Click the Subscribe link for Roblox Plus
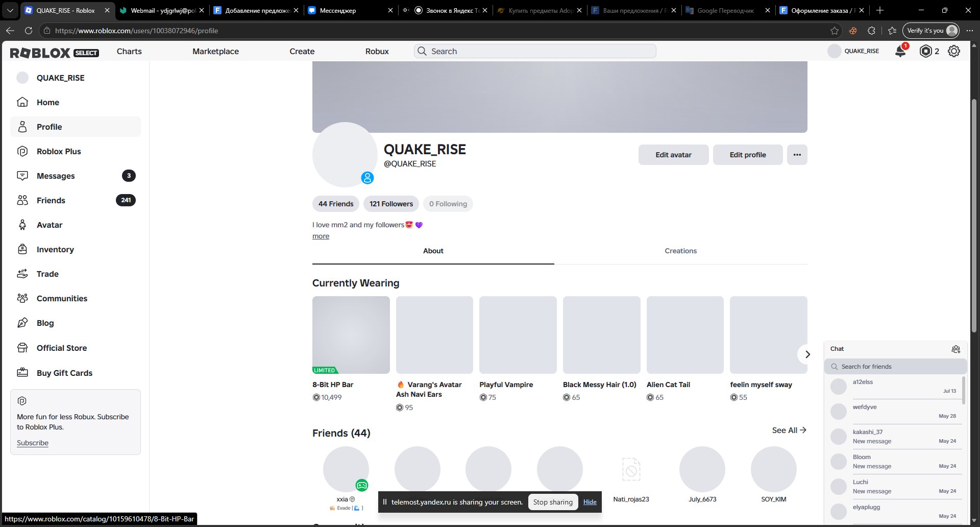 click(33, 443)
